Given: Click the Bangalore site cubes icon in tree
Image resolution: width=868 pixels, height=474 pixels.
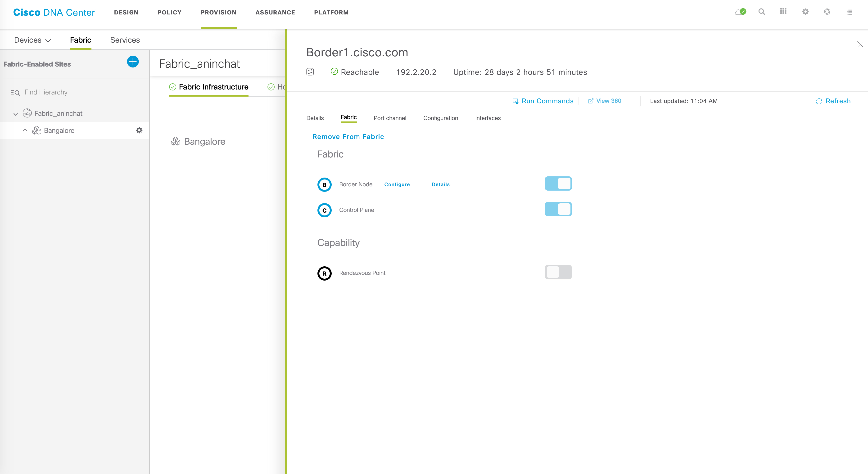Looking at the screenshot, I should tap(36, 130).
